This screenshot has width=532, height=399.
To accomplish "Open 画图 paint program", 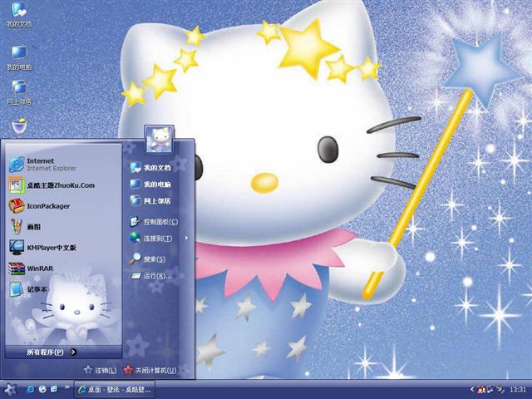I will pyautogui.click(x=64, y=227).
